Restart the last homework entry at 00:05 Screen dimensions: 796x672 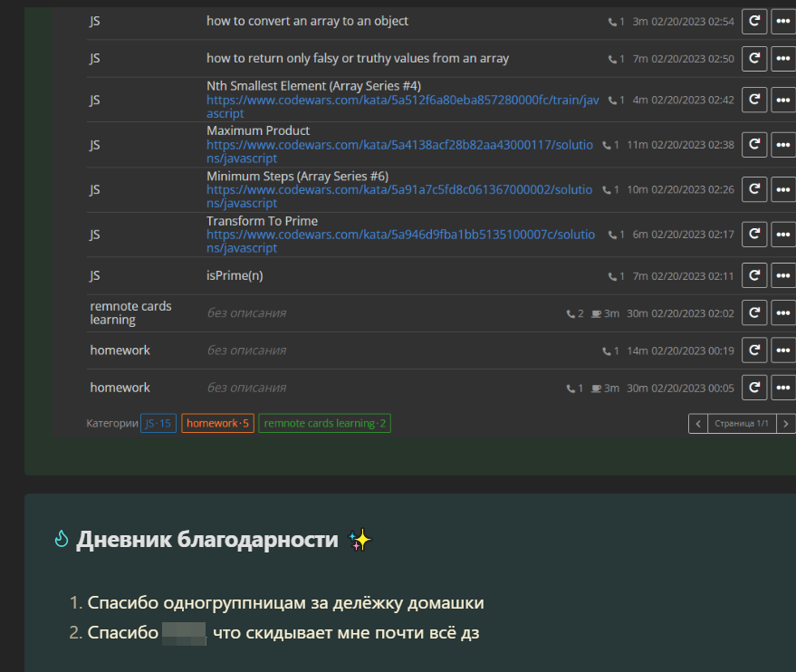click(754, 388)
